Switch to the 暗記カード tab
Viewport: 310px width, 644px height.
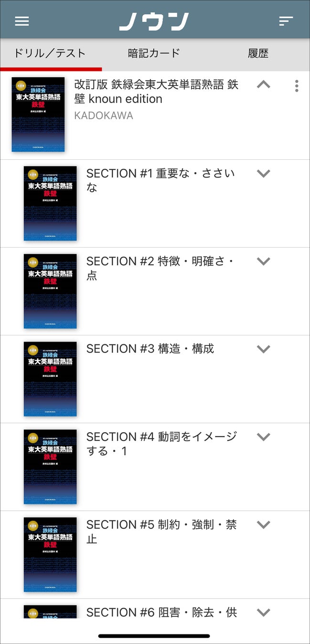pyautogui.click(x=154, y=53)
